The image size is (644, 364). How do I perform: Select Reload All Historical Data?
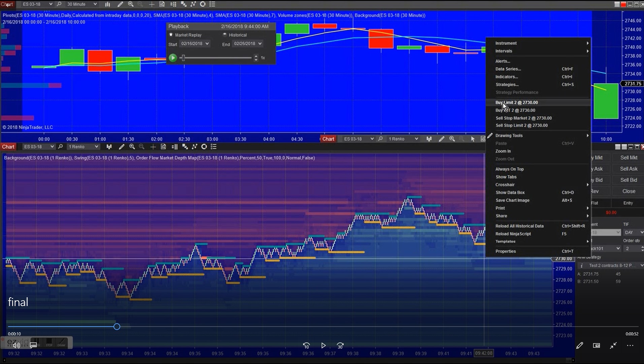[x=538, y=226]
